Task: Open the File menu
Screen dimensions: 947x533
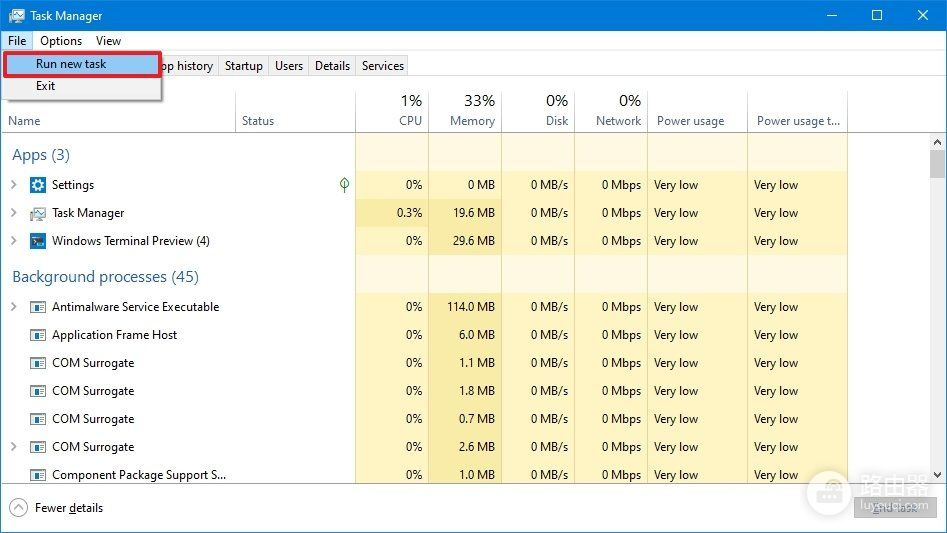Action: coord(17,40)
